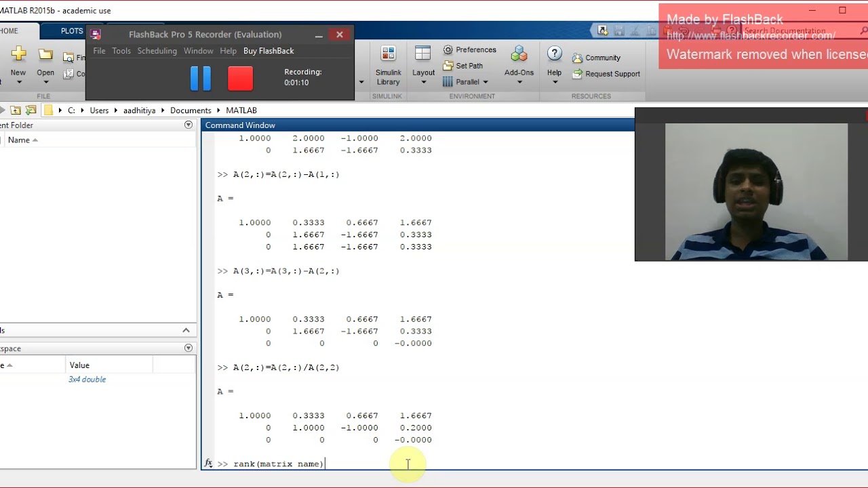Click the command A(2,:)=A(2,:)-A(1,:)
868x488 pixels.
click(286, 174)
